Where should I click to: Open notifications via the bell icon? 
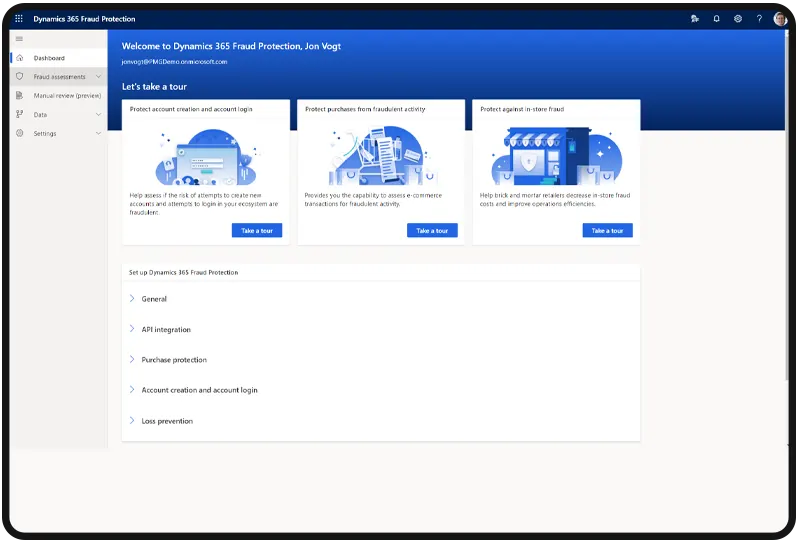[x=716, y=18]
